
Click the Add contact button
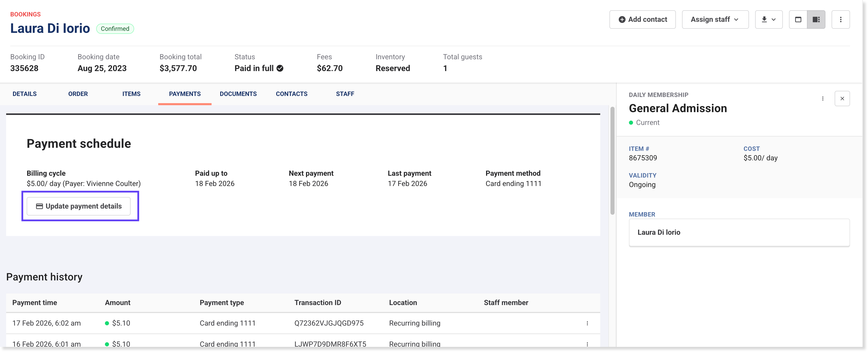(x=642, y=19)
